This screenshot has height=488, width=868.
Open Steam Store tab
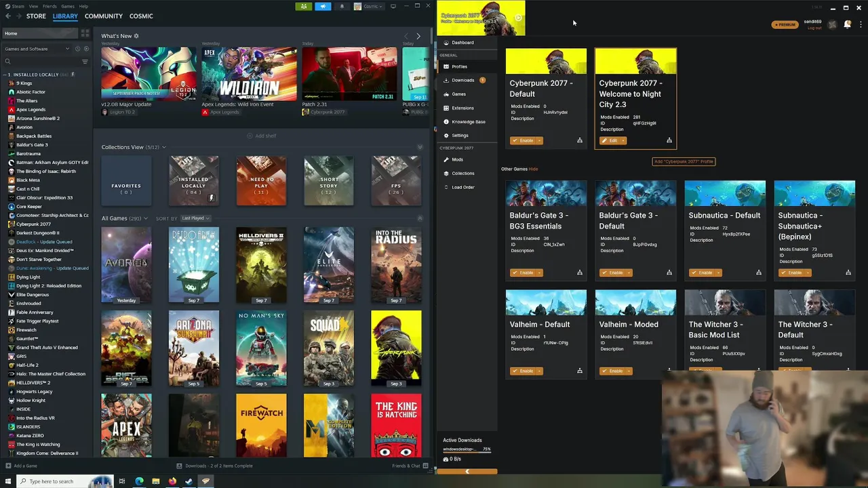(x=36, y=16)
